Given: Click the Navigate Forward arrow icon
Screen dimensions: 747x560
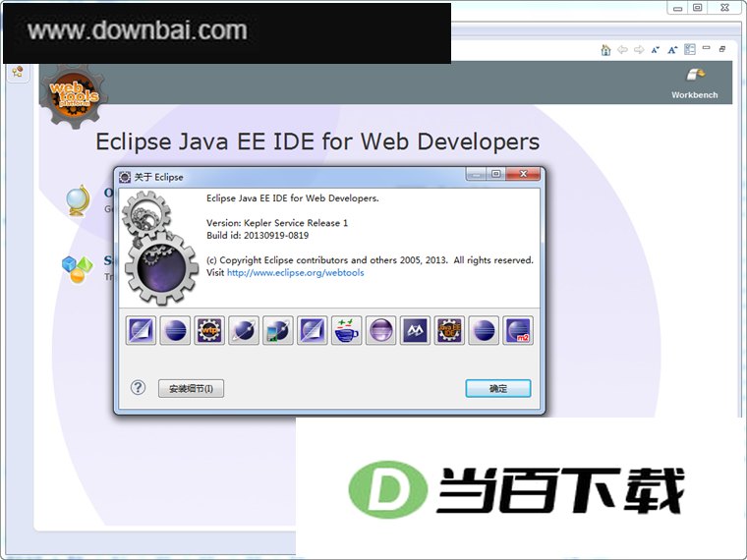Looking at the screenshot, I should pyautogui.click(x=639, y=49).
